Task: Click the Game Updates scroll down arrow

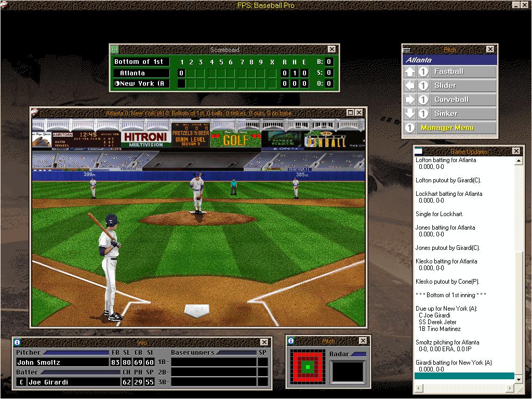Action: tap(518, 379)
